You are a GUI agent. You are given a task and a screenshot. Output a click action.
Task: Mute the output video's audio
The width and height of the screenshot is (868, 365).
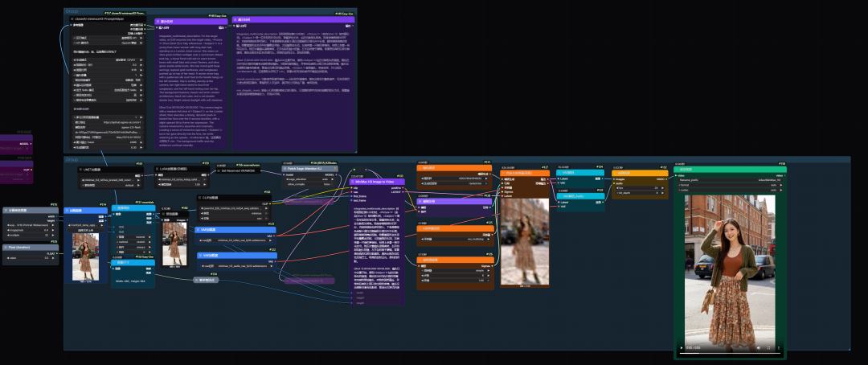pos(758,348)
